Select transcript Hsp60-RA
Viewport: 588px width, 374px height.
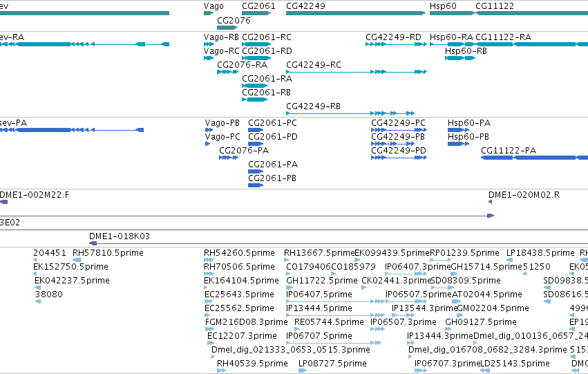coord(451,37)
